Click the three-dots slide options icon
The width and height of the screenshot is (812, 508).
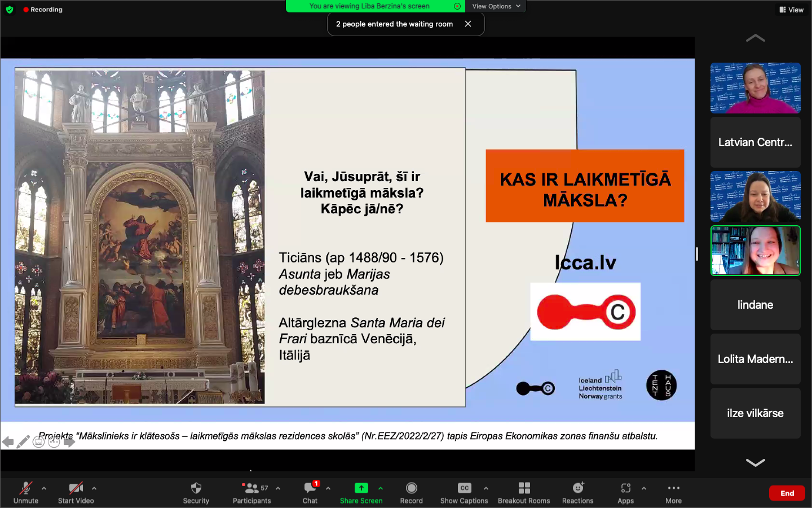pyautogui.click(x=54, y=442)
